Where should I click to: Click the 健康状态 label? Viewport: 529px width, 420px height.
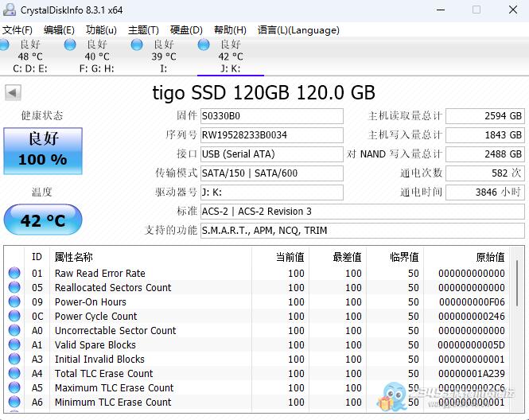42,115
